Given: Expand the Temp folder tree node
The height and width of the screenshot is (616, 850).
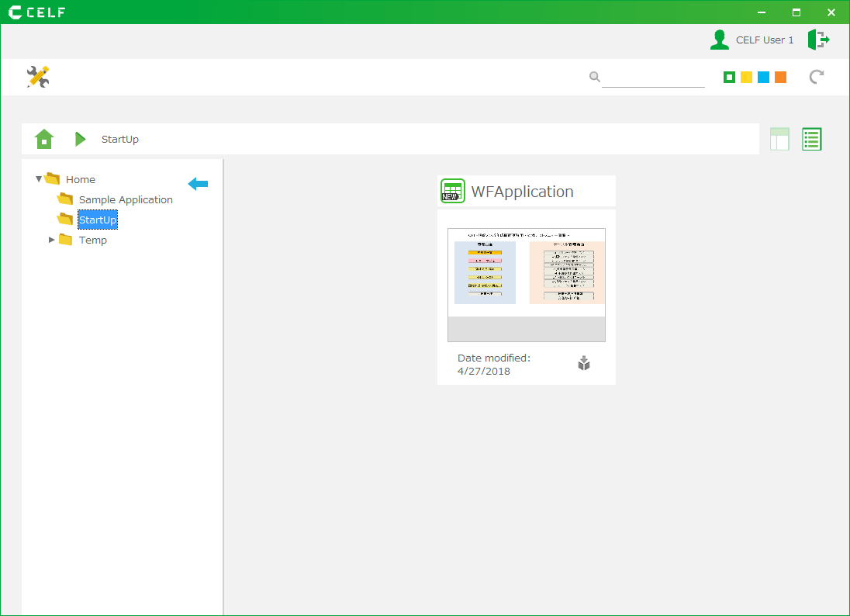Looking at the screenshot, I should click(x=52, y=240).
